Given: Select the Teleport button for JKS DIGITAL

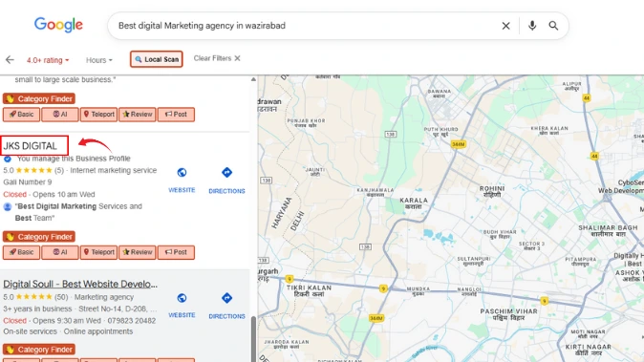Looking at the screenshot, I should click(98, 252).
